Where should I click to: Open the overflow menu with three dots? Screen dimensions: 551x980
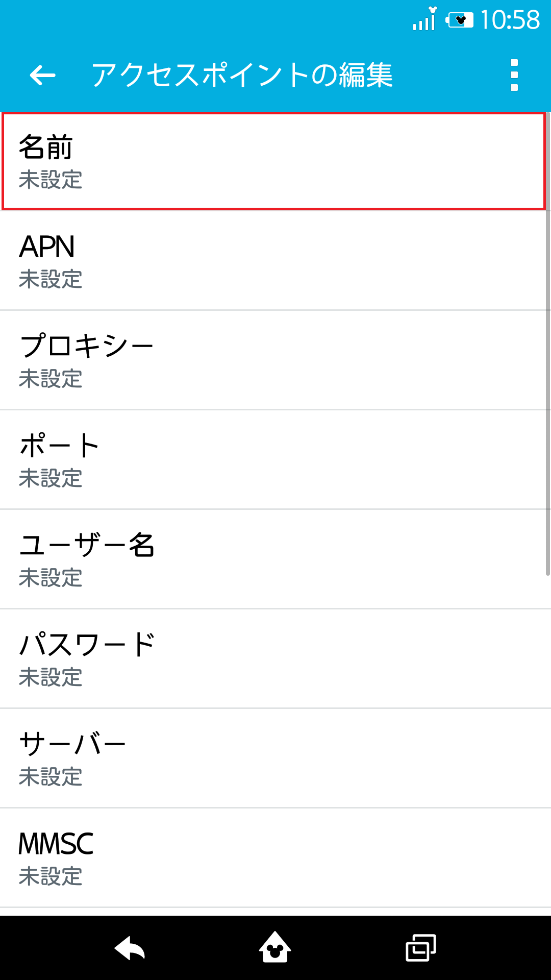tap(514, 76)
